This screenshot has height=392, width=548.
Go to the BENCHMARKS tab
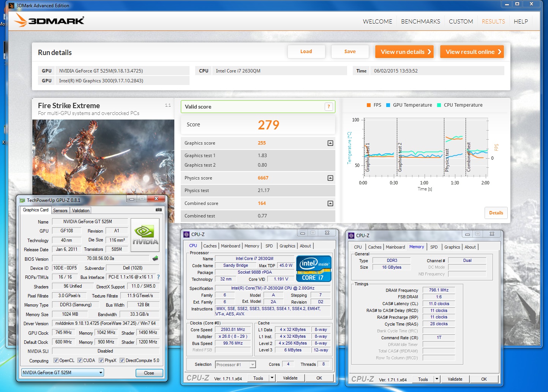420,22
